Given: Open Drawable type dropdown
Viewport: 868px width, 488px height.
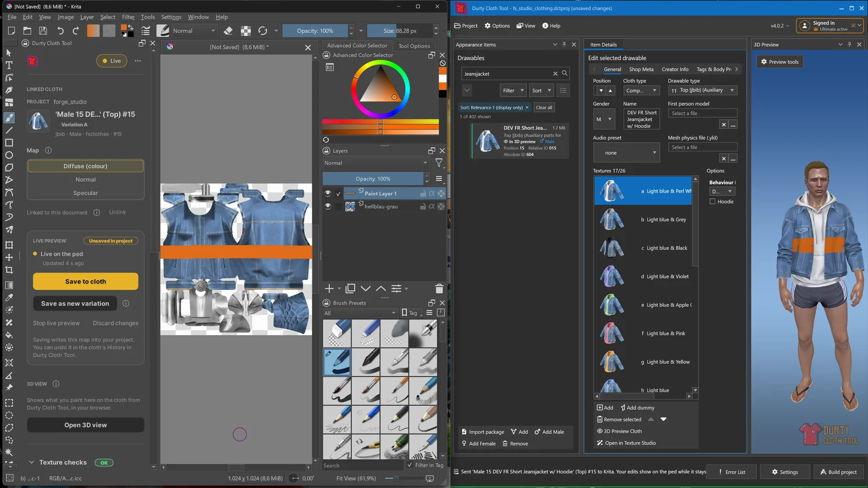Looking at the screenshot, I should (x=703, y=91).
